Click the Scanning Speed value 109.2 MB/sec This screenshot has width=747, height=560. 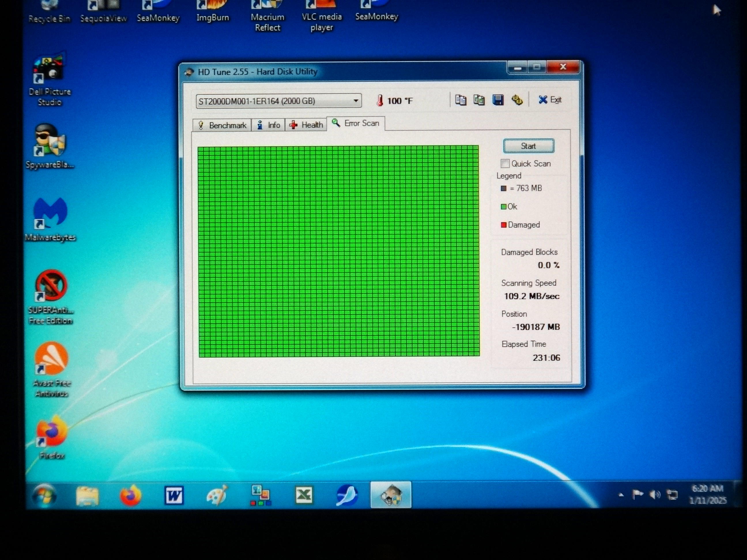[x=531, y=296]
